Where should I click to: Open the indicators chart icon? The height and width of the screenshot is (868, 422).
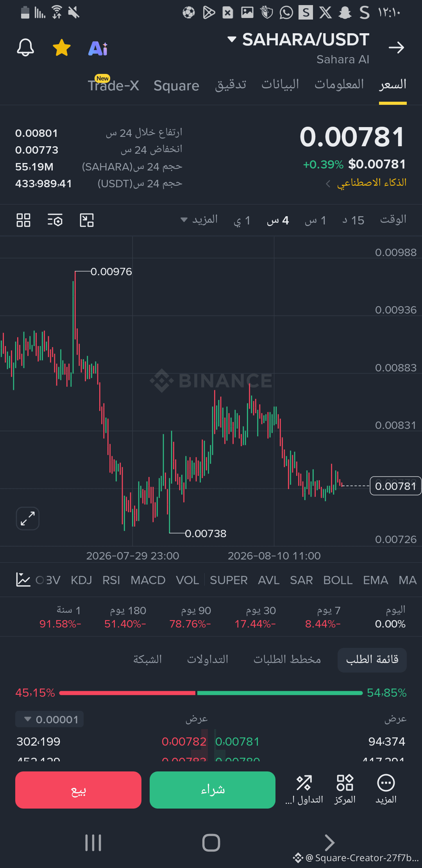tap(23, 580)
